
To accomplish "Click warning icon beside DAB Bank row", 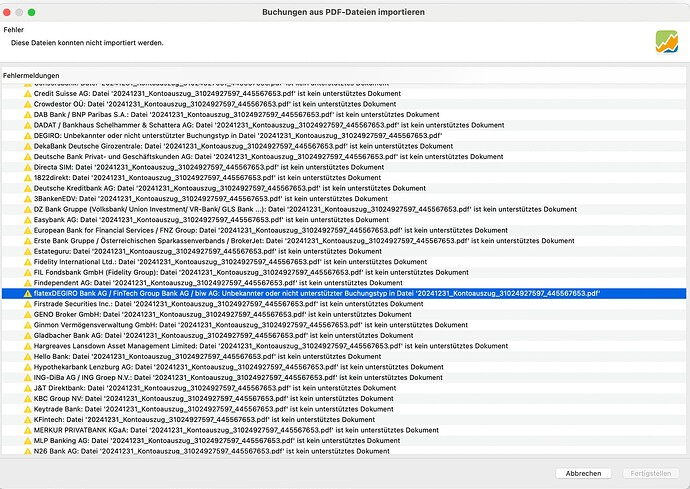I will coord(28,115).
